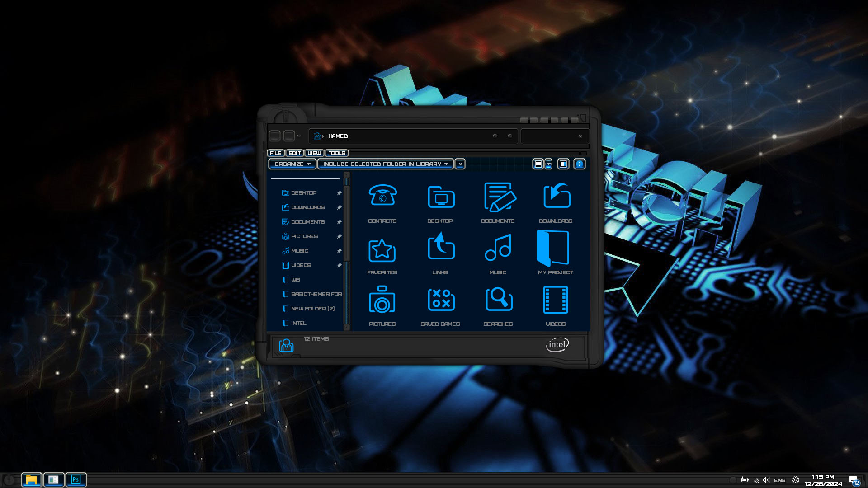
Task: Unpin Desktop from quick access
Action: click(x=339, y=193)
